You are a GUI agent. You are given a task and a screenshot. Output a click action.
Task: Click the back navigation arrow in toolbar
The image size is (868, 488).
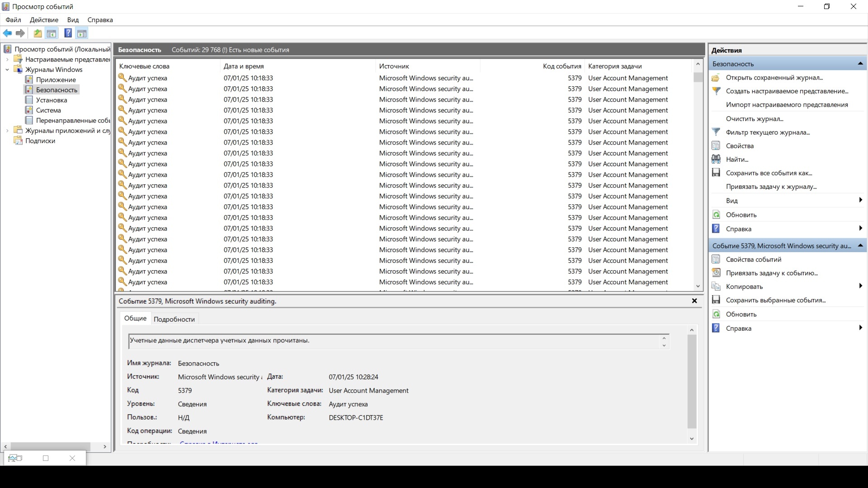[7, 33]
